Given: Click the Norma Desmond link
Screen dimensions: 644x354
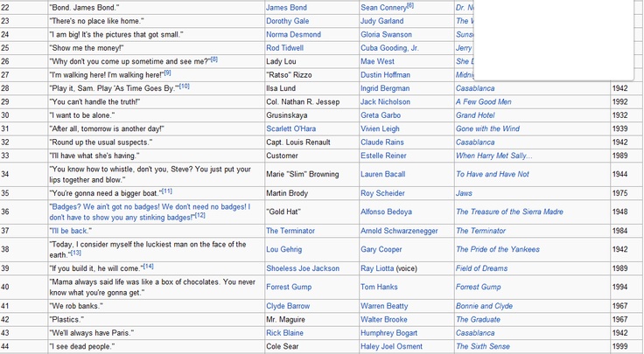Looking at the screenshot, I should click(293, 34).
